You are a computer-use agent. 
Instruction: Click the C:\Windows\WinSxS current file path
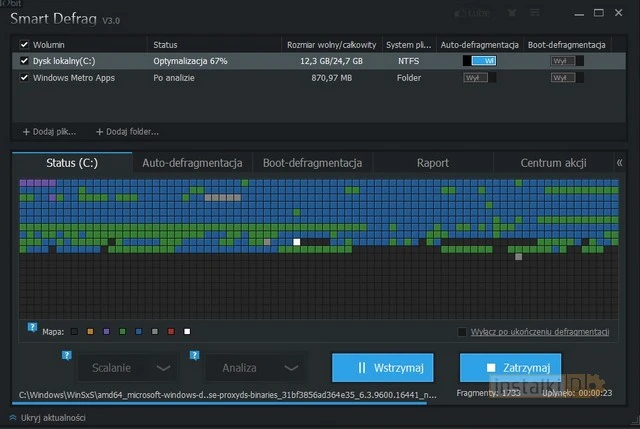pos(227,395)
